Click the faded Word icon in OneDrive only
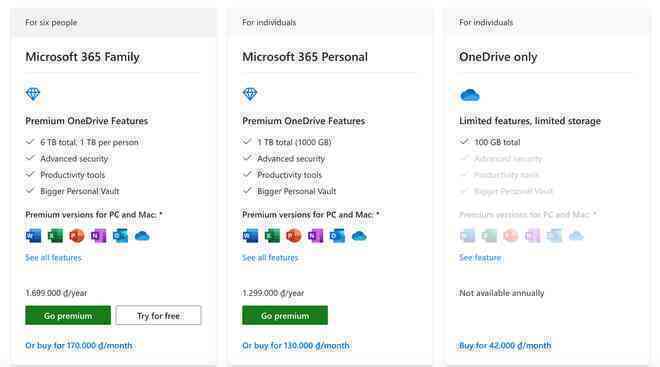 468,236
